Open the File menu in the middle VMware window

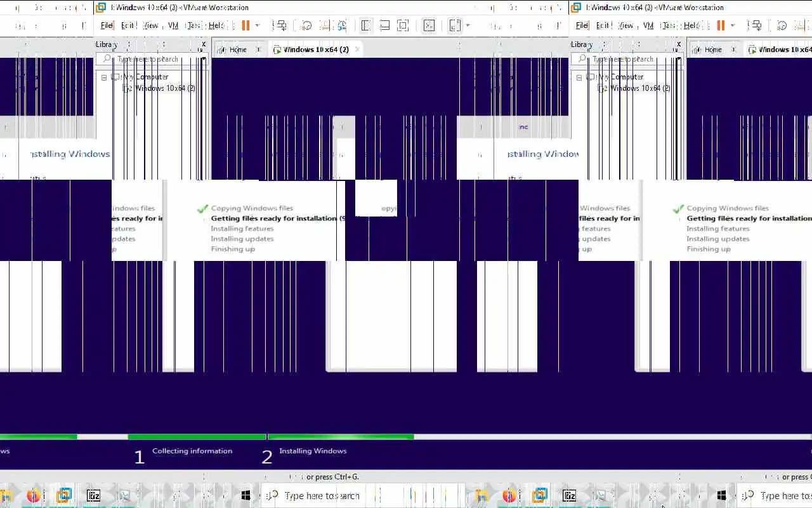pyautogui.click(x=107, y=25)
